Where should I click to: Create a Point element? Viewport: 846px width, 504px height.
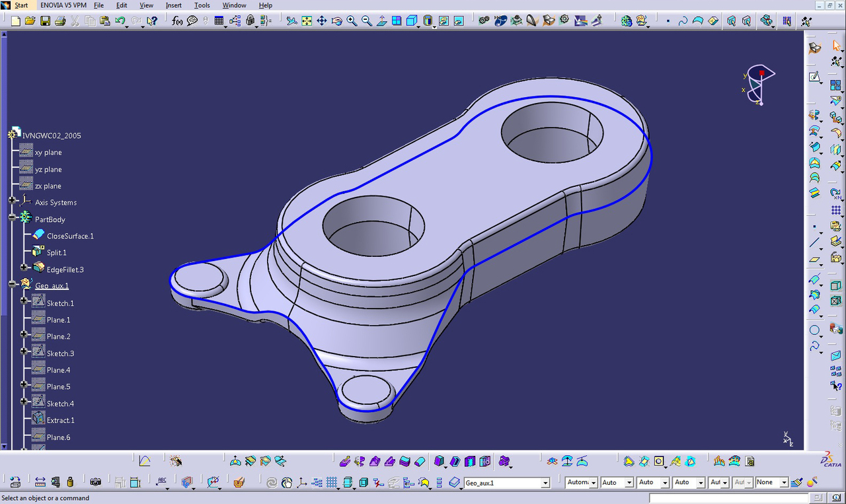click(x=815, y=227)
